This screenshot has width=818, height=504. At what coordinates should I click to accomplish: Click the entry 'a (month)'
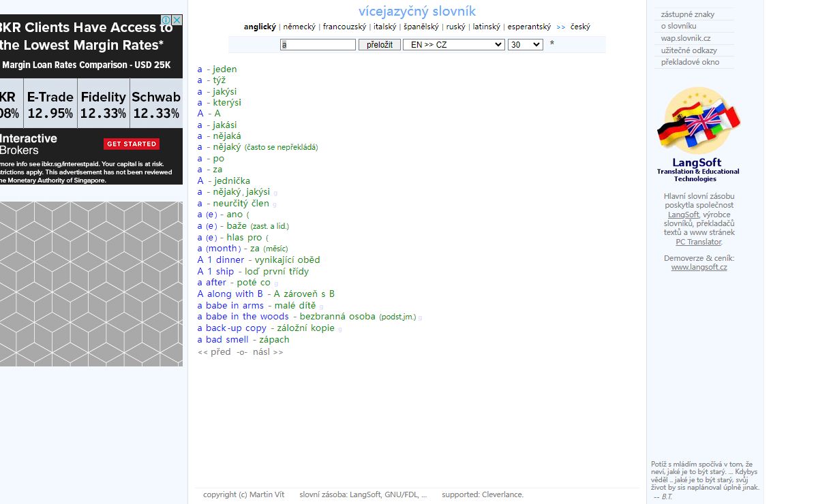click(219, 249)
